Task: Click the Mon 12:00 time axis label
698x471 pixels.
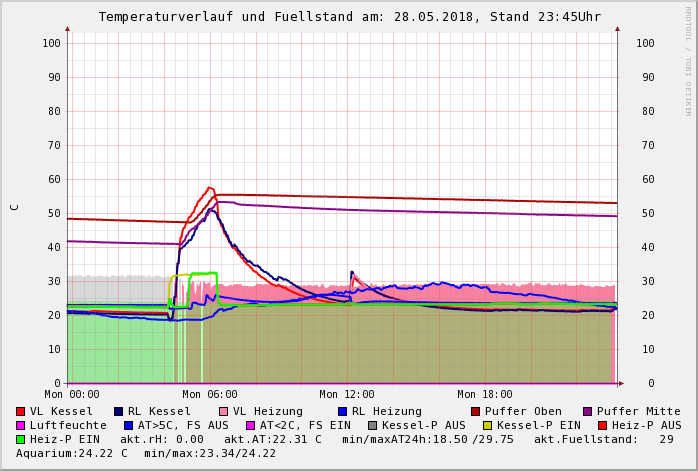Action: pos(347,395)
